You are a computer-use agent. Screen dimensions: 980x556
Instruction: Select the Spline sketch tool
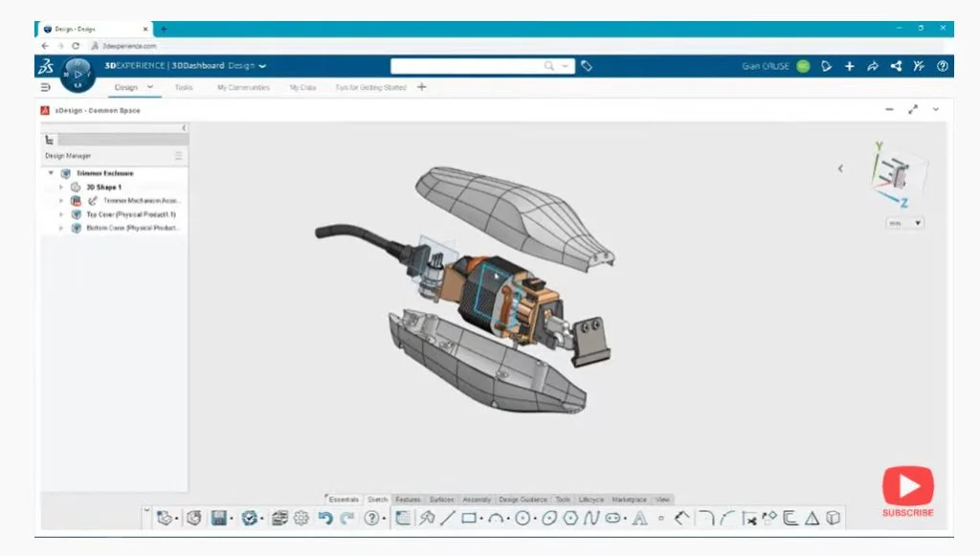(x=590, y=518)
